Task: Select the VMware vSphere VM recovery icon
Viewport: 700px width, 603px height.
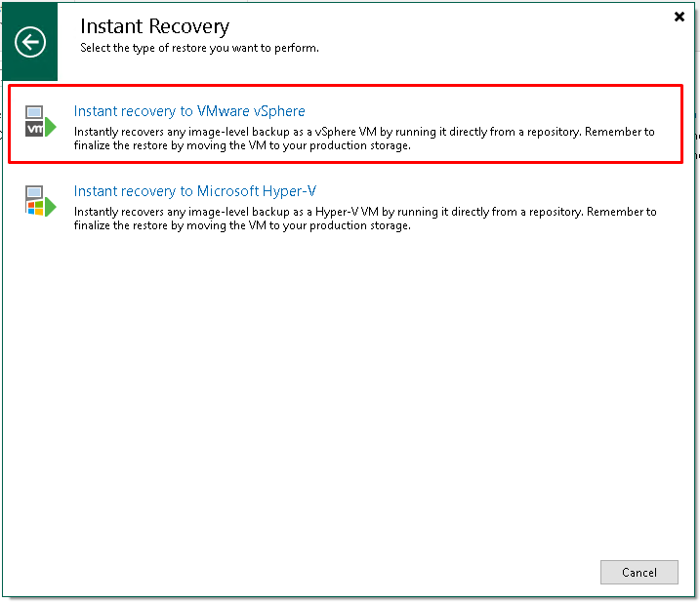Action: (x=41, y=121)
